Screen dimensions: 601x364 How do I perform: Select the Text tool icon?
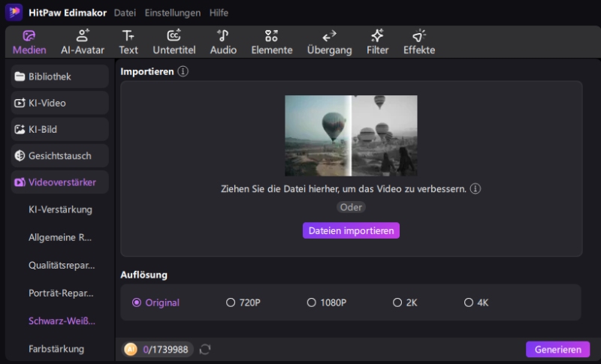tap(128, 42)
